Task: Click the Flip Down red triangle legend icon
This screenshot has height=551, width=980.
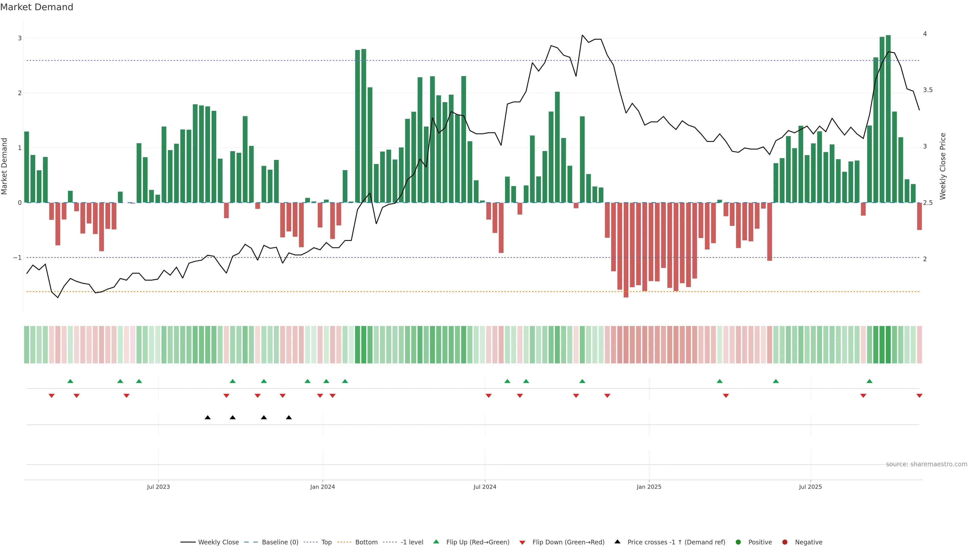Action: coord(522,543)
